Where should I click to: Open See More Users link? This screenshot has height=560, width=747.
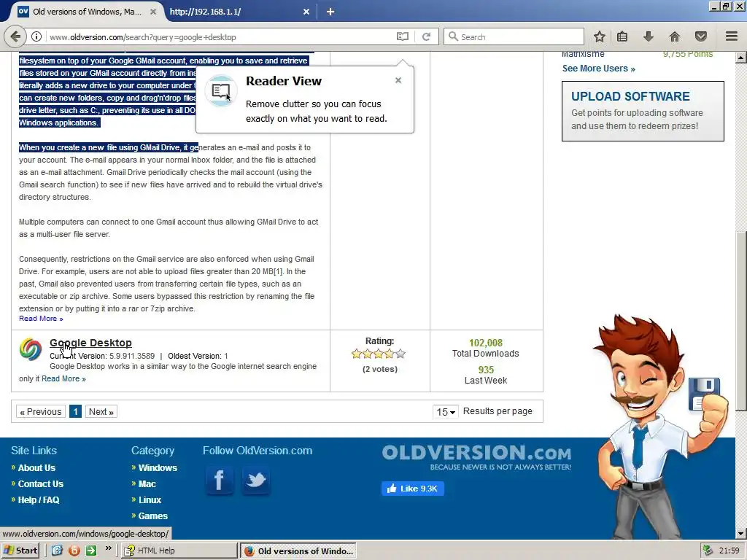pyautogui.click(x=598, y=68)
